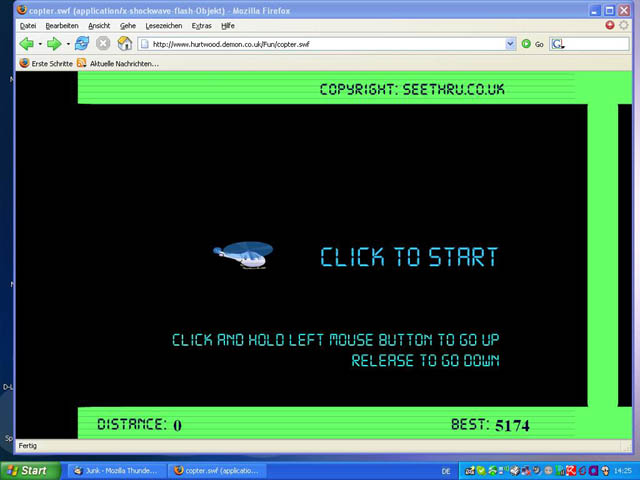This screenshot has height=480, width=640.
Task: Click the greyed-out stop loading icon
Action: (x=103, y=43)
